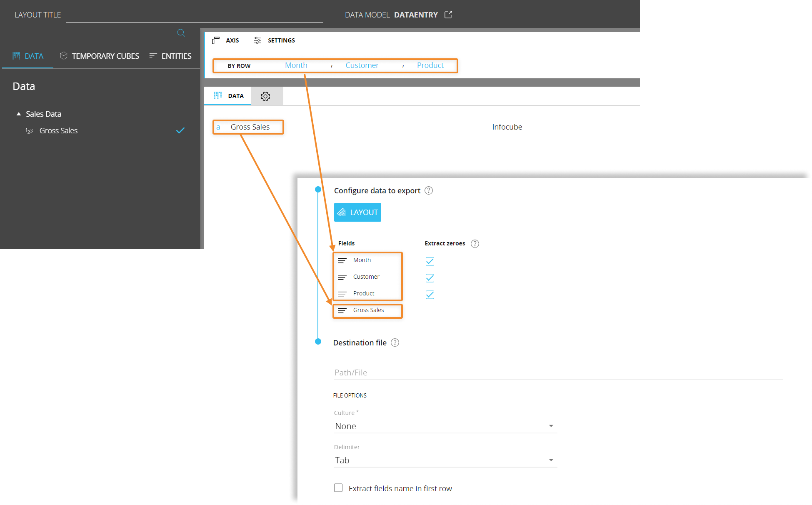This screenshot has width=812, height=505.
Task: Switch to the Temporary Cubes tab
Action: point(100,56)
